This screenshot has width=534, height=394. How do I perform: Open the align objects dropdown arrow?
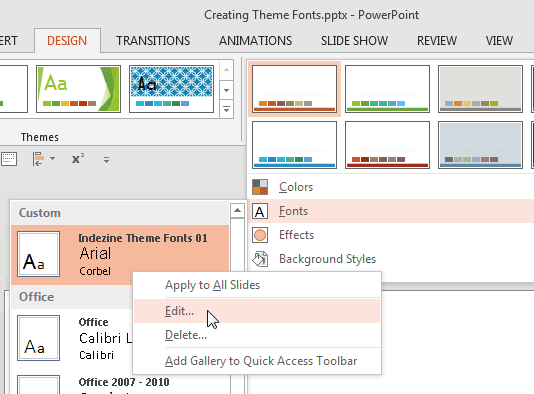(x=52, y=159)
